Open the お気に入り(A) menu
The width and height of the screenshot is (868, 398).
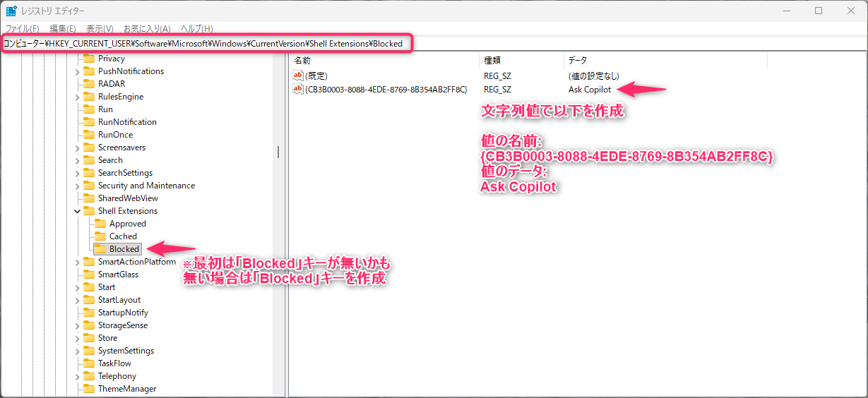point(147,29)
